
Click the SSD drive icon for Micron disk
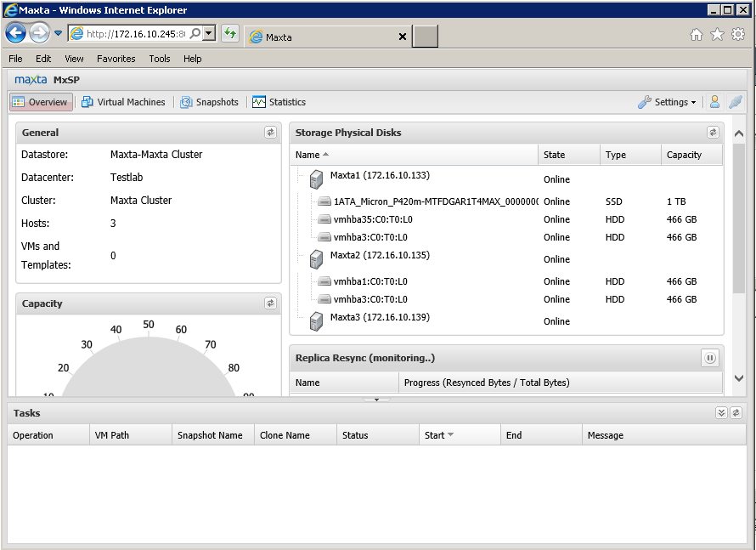[x=325, y=201]
